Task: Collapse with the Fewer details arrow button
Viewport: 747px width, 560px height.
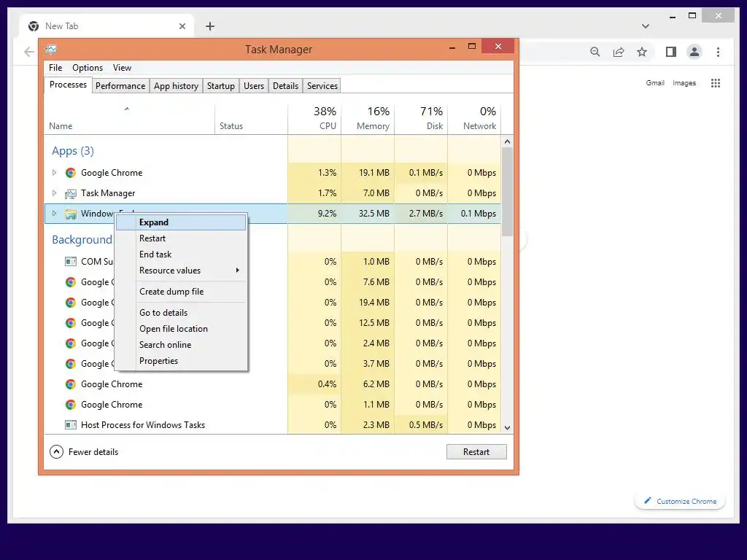Action: (x=56, y=452)
